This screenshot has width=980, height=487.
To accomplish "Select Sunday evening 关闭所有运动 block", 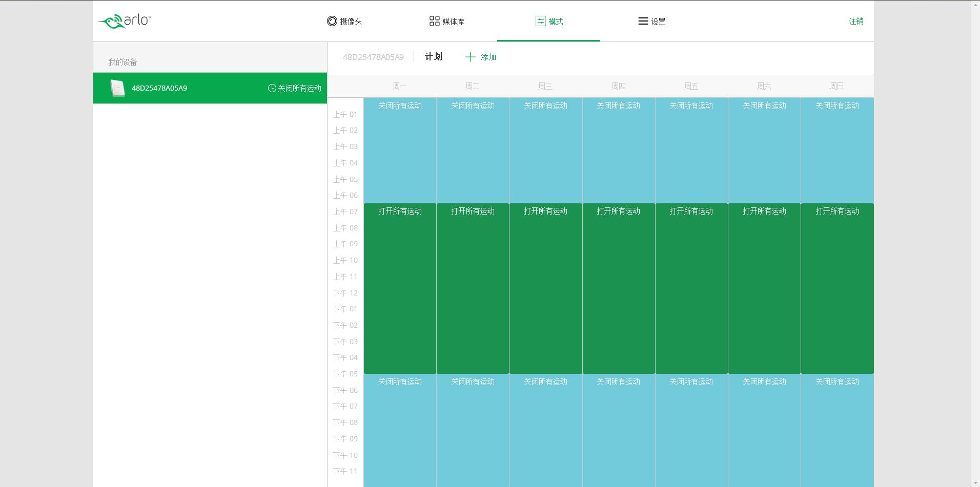I will click(838, 430).
